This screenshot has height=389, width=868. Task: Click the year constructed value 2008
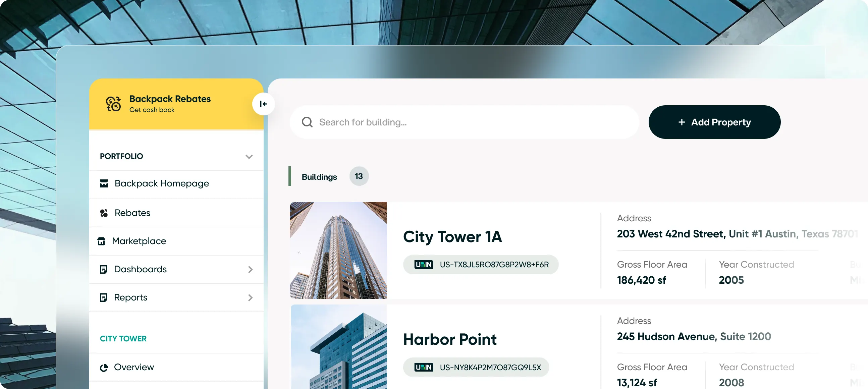(x=731, y=383)
